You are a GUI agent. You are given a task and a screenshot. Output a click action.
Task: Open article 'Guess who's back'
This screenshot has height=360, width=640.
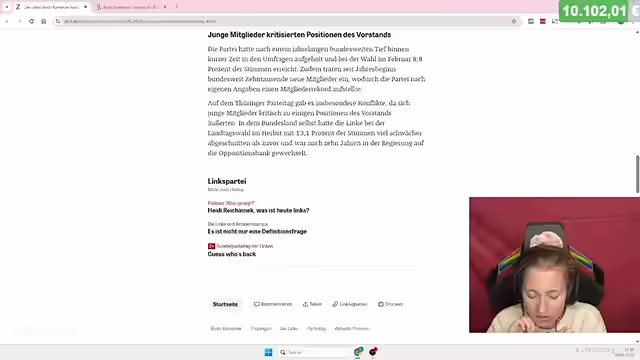(232, 254)
